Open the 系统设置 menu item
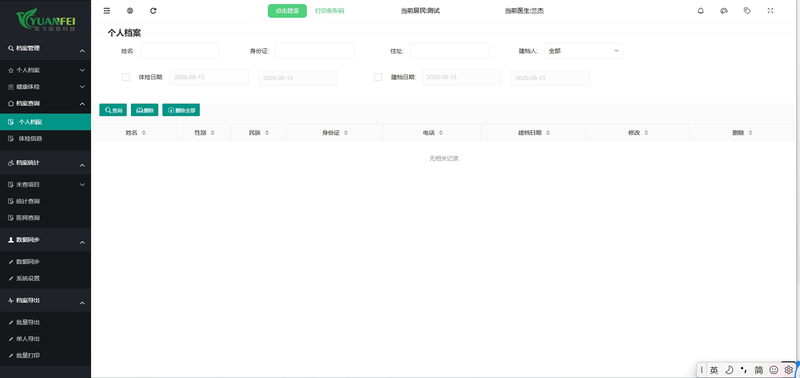Image resolution: width=800 pixels, height=378 pixels. (45, 279)
